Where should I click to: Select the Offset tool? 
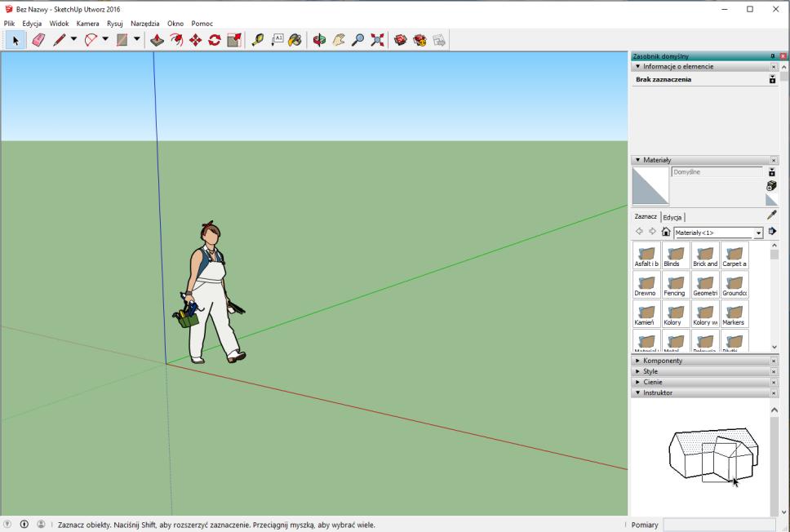[176, 40]
